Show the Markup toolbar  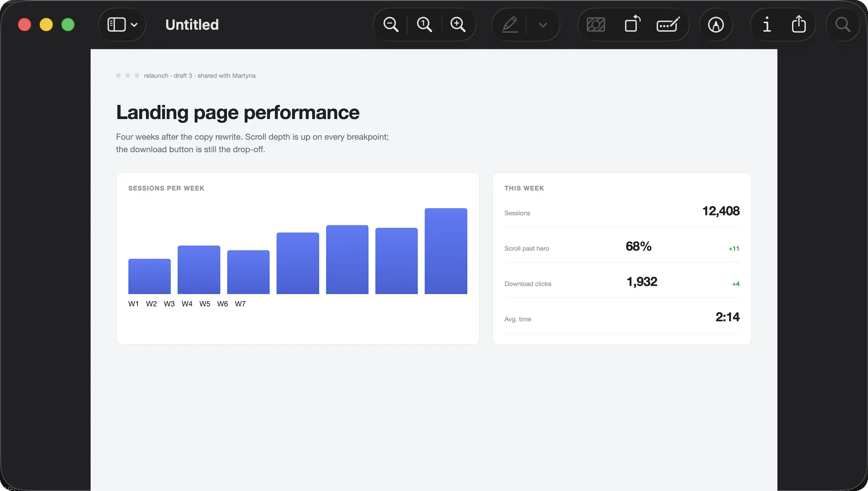(716, 25)
